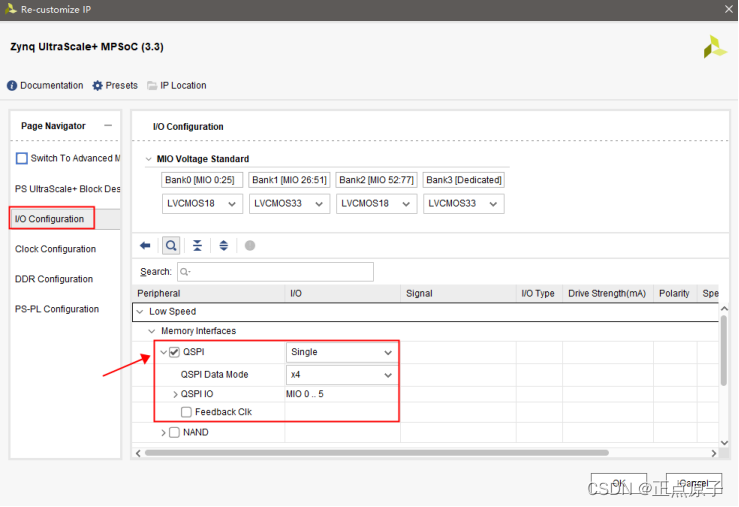
Task: Collapse the Low Speed tree group
Action: pos(140,311)
